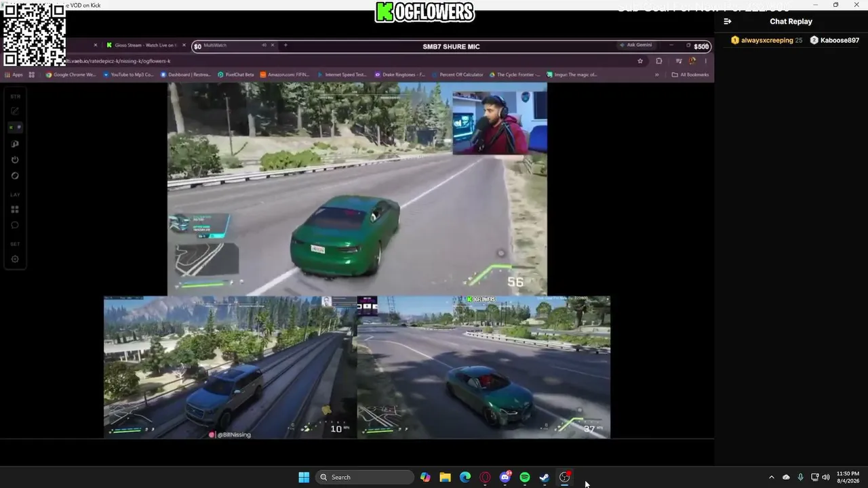Open Kaboose897 chat user entry
The width and height of the screenshot is (868, 488).
[x=835, y=41]
